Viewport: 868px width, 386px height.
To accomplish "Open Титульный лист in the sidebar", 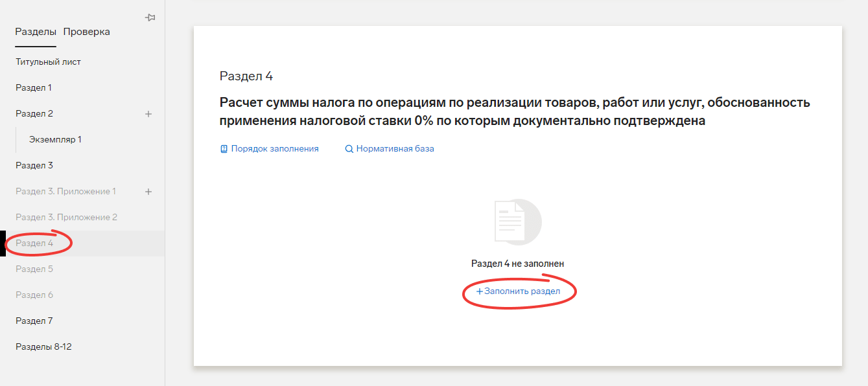I will pos(48,62).
